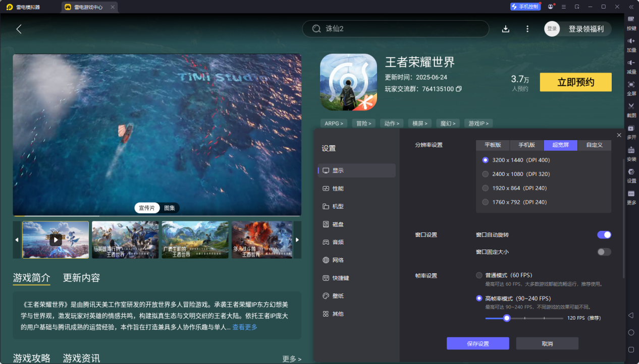The height and width of the screenshot is (364, 639).
Task: Click the download icon beside search bar
Action: click(x=506, y=29)
